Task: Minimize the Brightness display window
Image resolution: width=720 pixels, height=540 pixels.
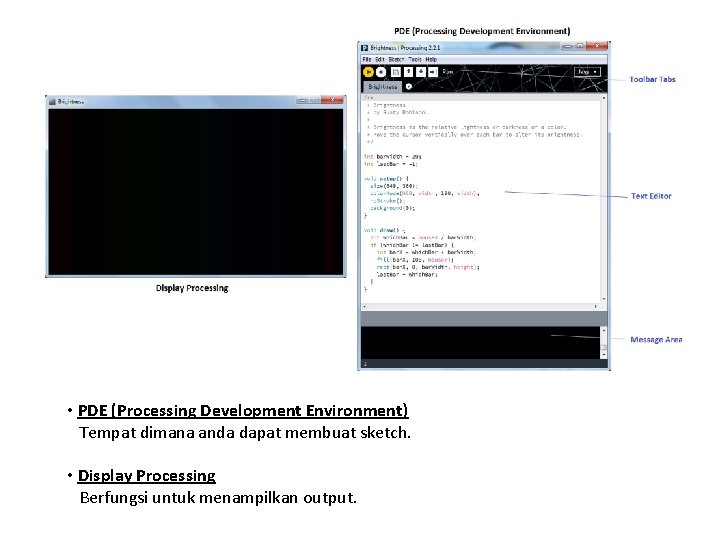Action: [303, 100]
